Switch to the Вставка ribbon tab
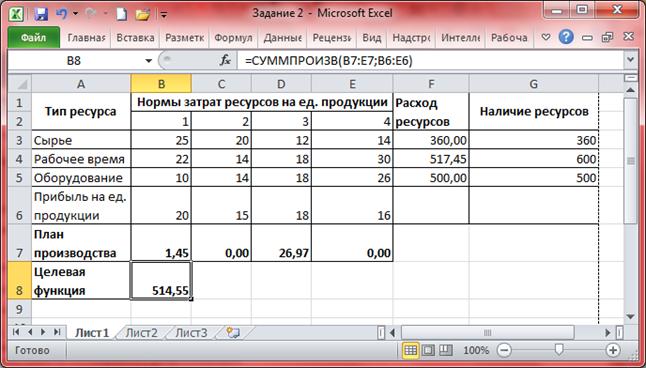The width and height of the screenshot is (646, 368). tap(135, 38)
